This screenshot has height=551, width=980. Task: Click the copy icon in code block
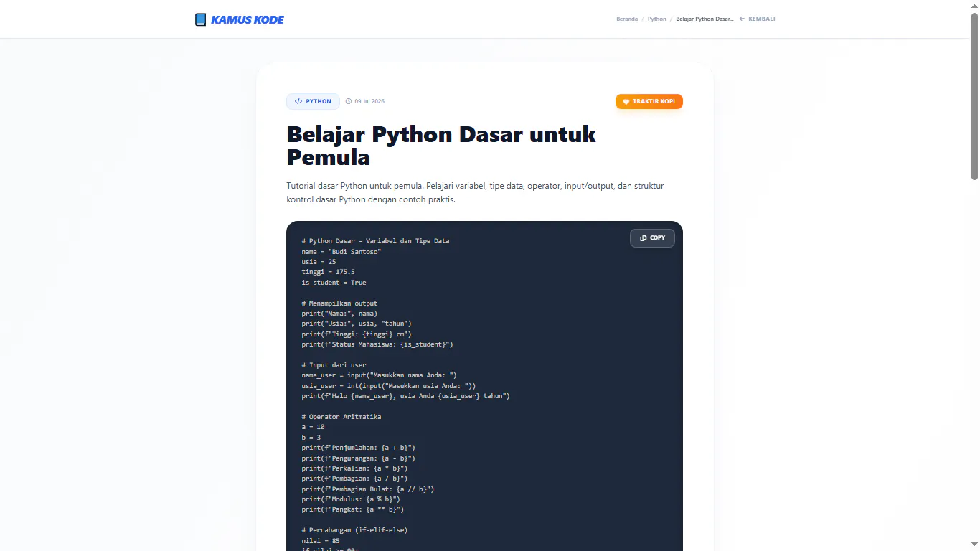click(644, 237)
